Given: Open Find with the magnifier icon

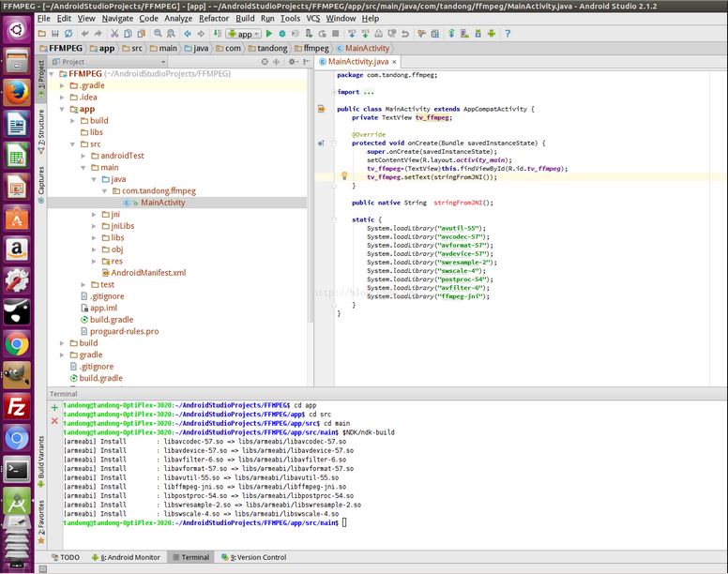Looking at the screenshot, I should pos(158,34).
